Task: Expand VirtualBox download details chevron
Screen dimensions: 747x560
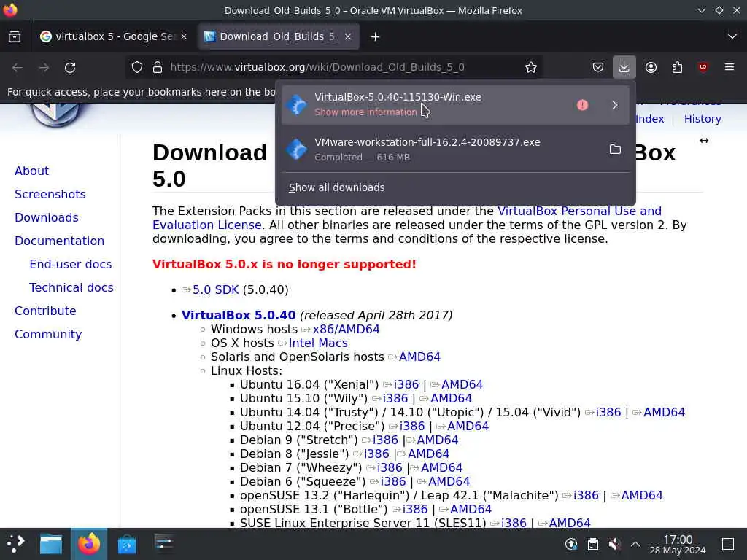Action: (614, 105)
